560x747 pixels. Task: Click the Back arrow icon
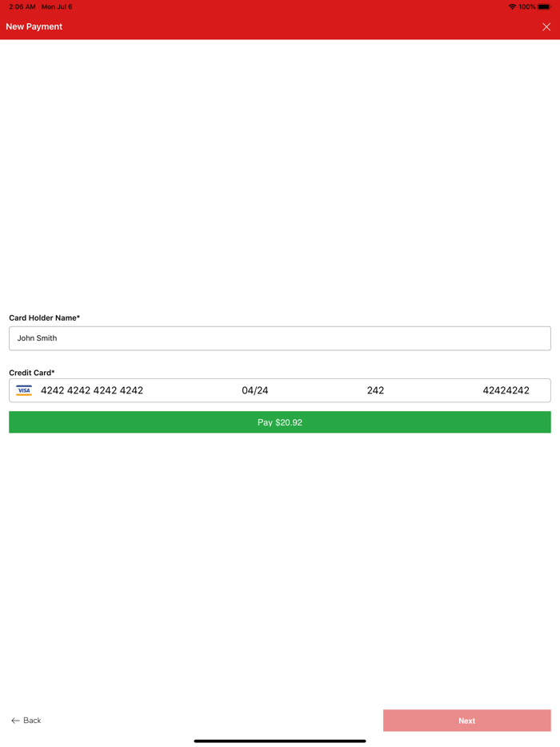pyautogui.click(x=15, y=721)
